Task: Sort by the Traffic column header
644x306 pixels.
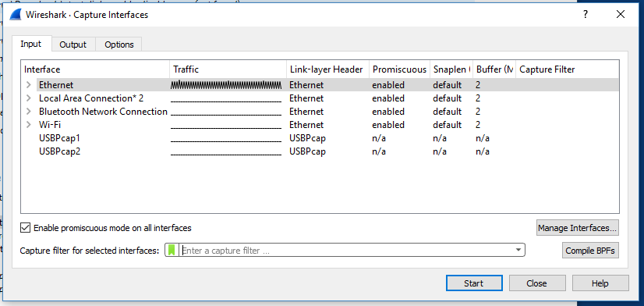Action: [x=228, y=69]
